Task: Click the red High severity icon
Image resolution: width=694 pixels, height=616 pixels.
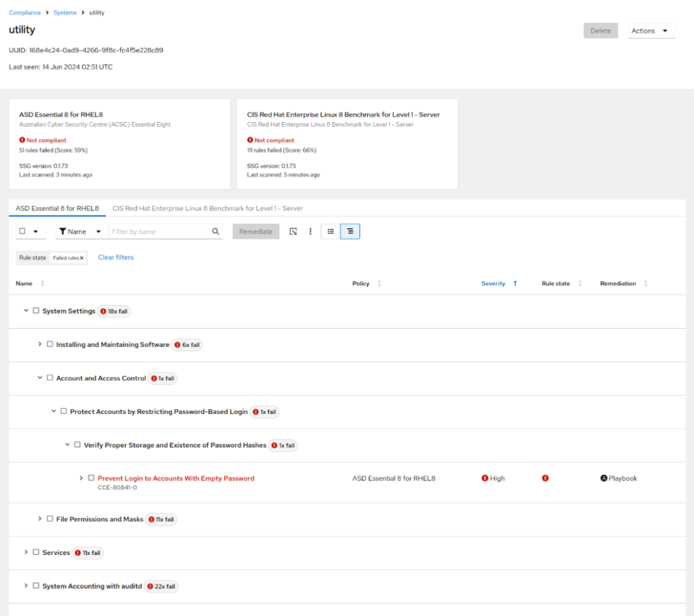Action: (485, 478)
